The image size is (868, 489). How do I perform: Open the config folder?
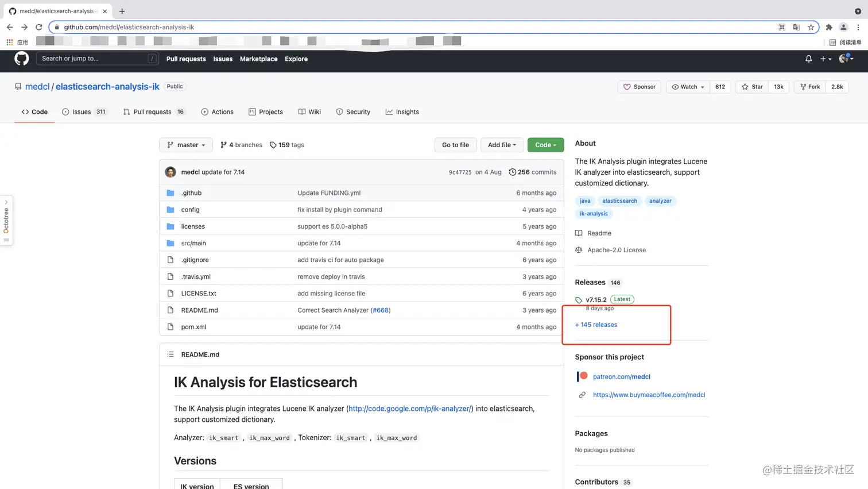pos(190,210)
